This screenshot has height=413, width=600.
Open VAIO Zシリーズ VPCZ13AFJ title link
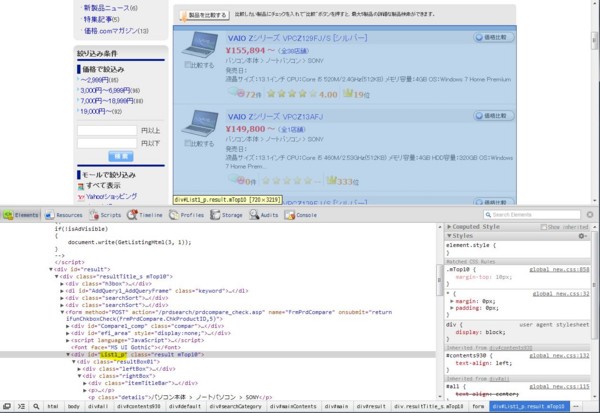pos(275,116)
